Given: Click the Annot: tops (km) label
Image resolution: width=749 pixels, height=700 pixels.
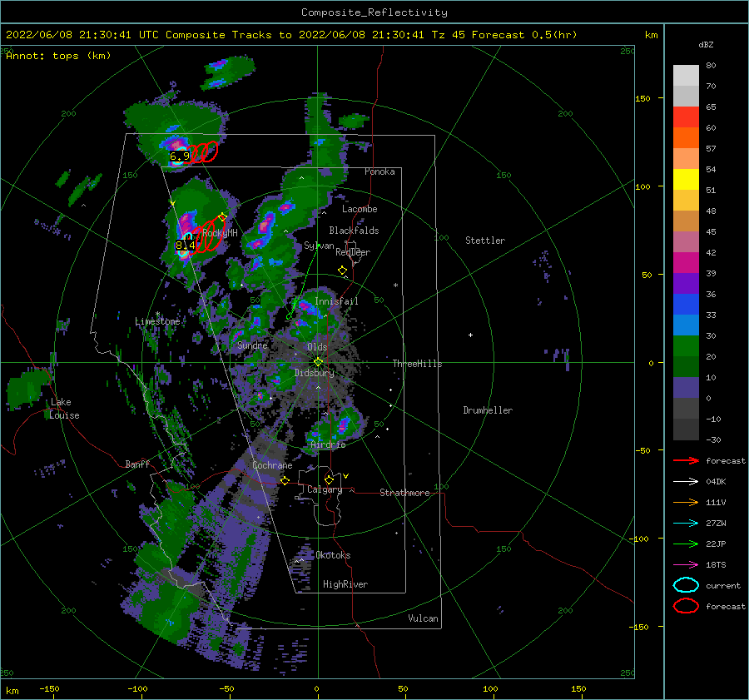Looking at the screenshot, I should coord(58,56).
